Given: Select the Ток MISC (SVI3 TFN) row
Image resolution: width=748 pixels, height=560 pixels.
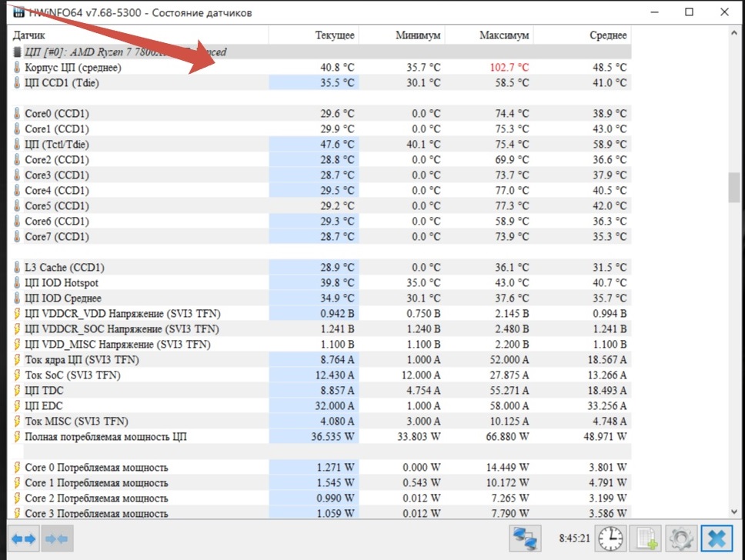Looking at the screenshot, I should 321,422.
